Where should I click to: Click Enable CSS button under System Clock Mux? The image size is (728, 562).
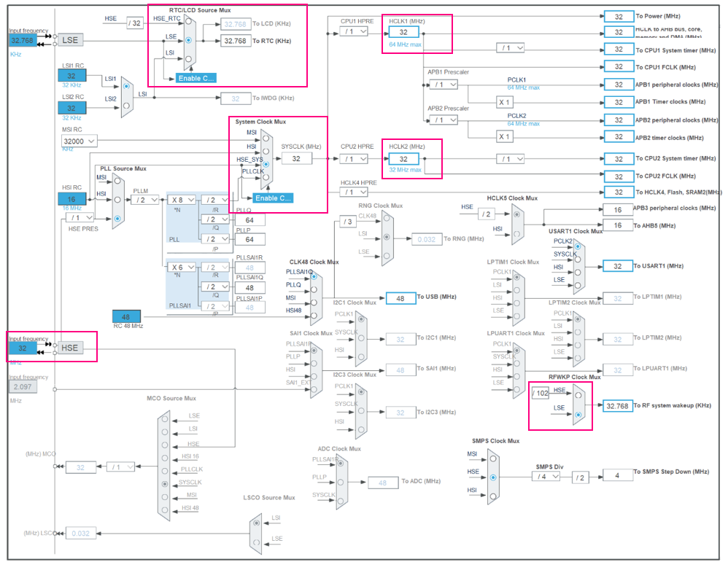pyautogui.click(x=273, y=198)
